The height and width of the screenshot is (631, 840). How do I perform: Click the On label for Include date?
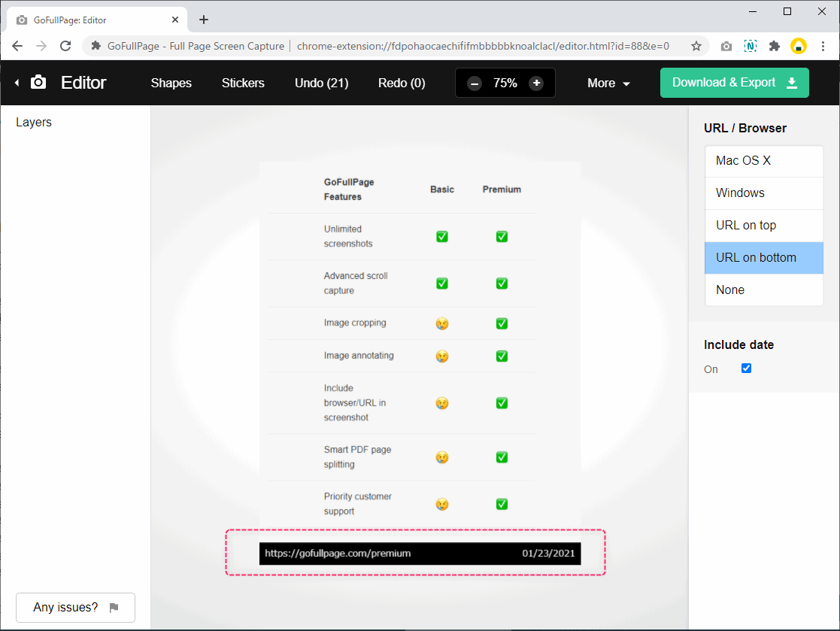coord(711,369)
